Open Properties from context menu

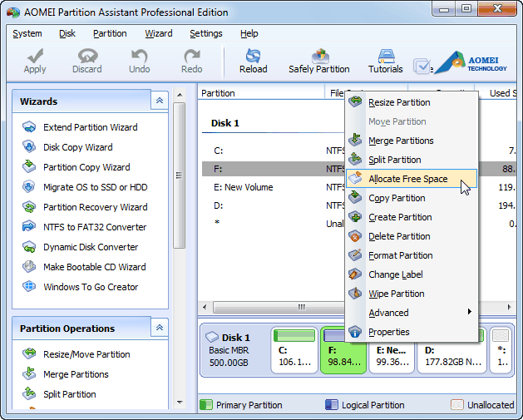412,332
